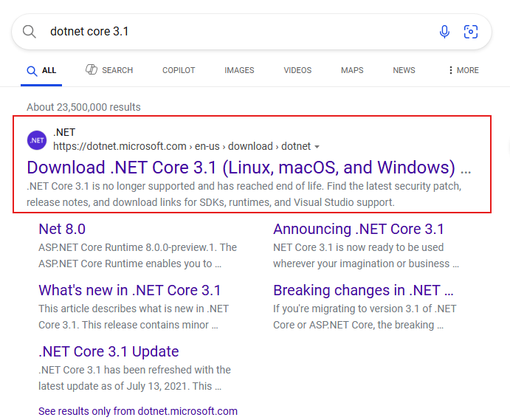Click snippet 'has been refreshed with the latest update'

pos(134,378)
